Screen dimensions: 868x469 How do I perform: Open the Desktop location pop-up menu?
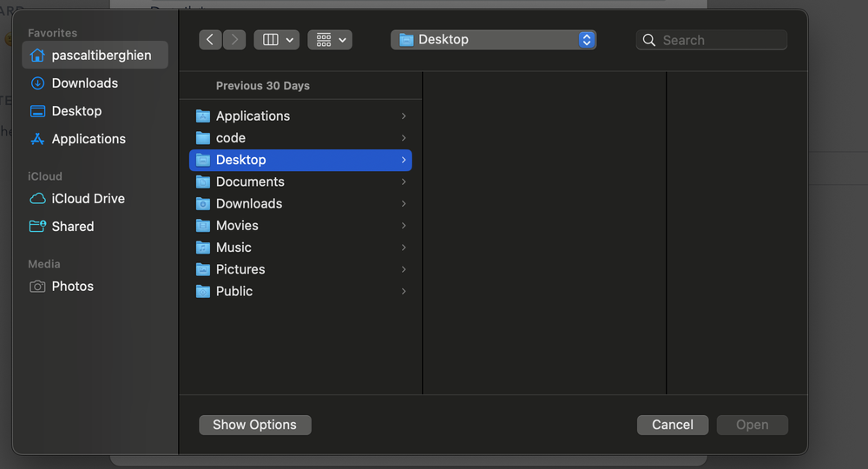(x=493, y=40)
